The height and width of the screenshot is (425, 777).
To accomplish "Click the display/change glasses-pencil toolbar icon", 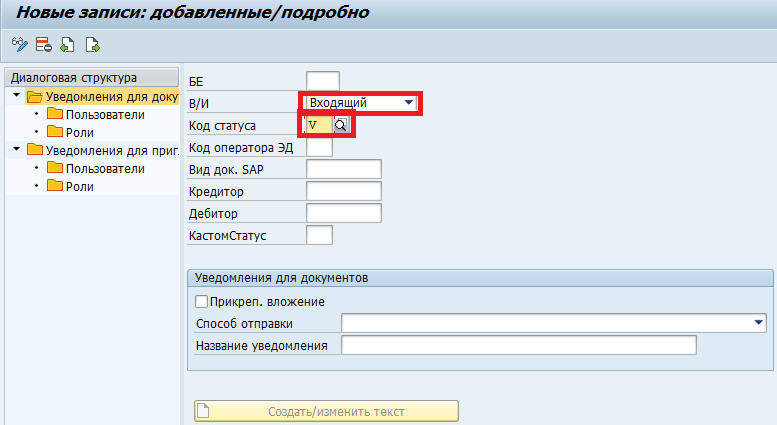I will (x=18, y=44).
